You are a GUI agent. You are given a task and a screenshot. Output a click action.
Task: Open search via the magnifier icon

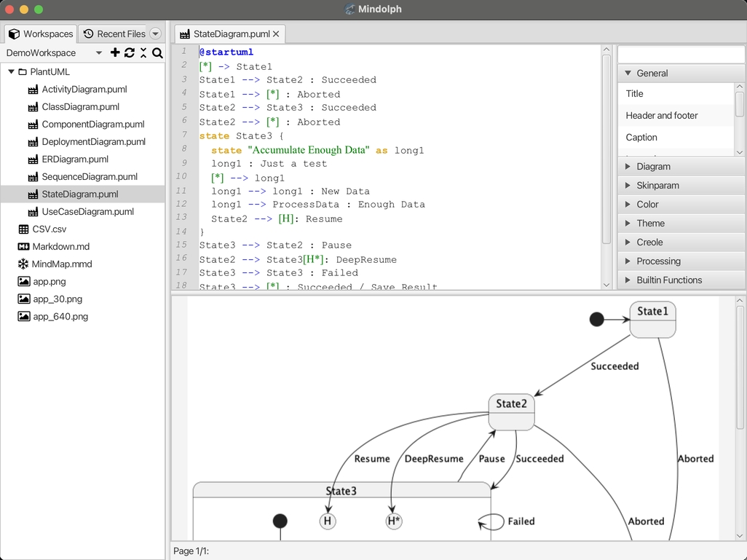(158, 53)
